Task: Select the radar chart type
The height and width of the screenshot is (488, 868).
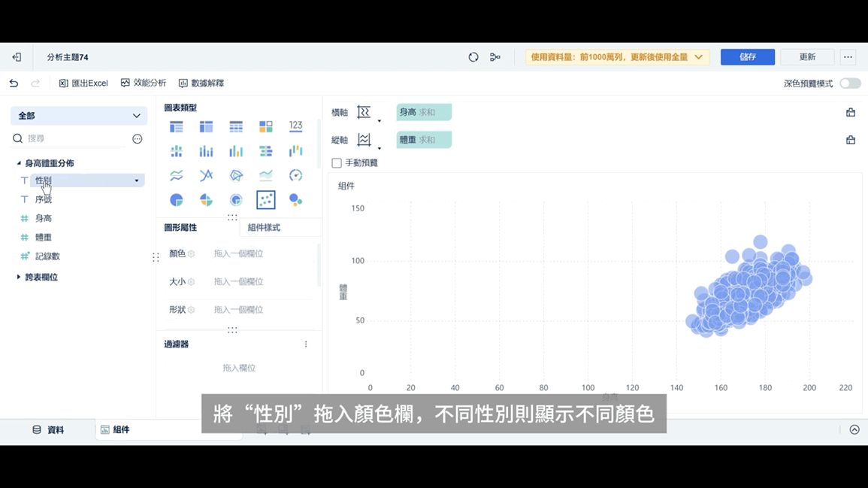Action: pos(237,176)
